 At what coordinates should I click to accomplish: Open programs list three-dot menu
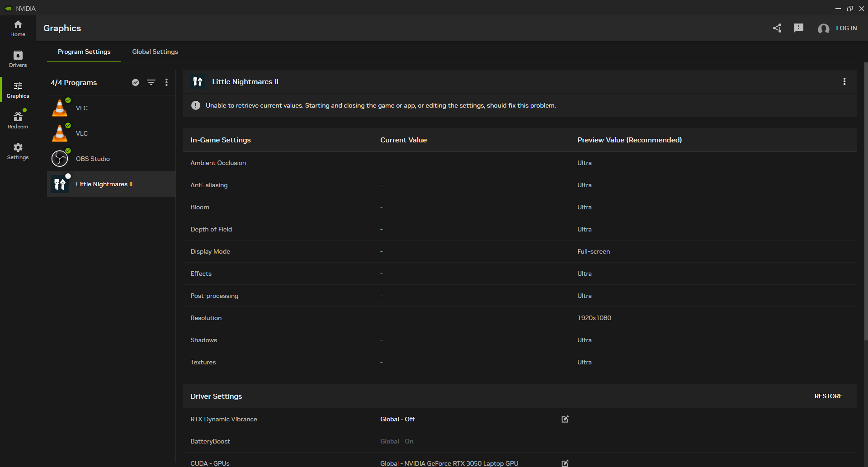pyautogui.click(x=166, y=82)
